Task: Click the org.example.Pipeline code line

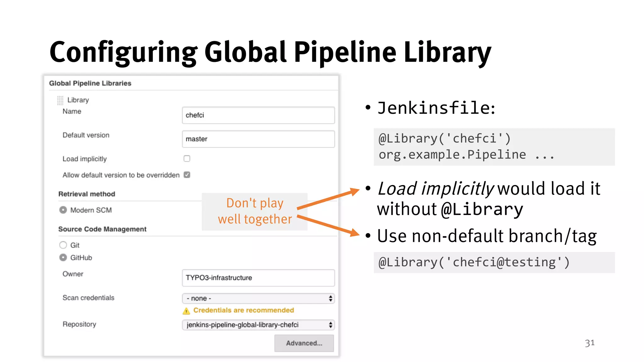Action: [x=466, y=155]
